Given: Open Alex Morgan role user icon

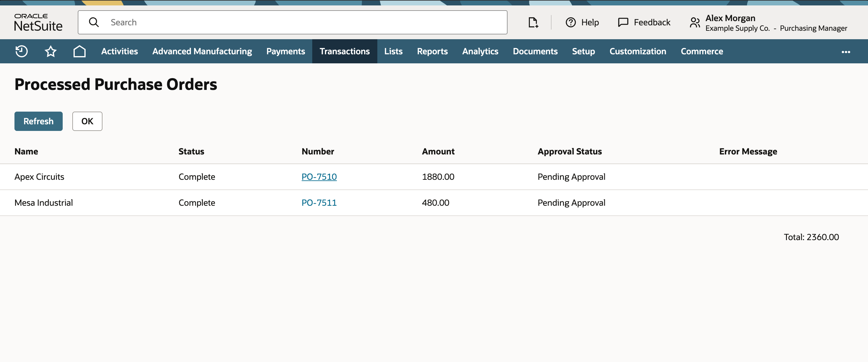Looking at the screenshot, I should pyautogui.click(x=695, y=22).
